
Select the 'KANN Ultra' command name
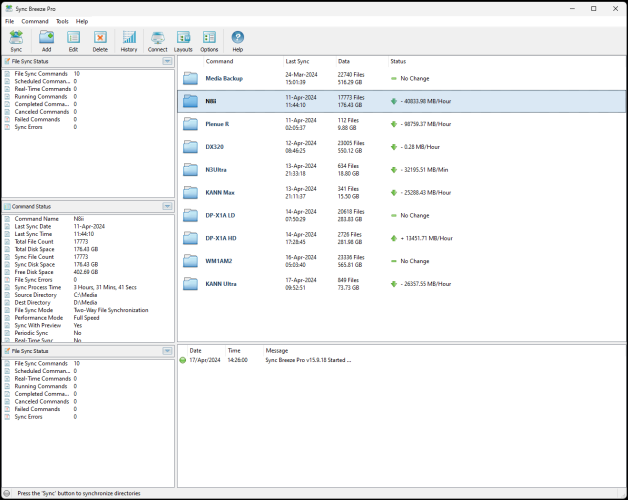[x=221, y=284]
